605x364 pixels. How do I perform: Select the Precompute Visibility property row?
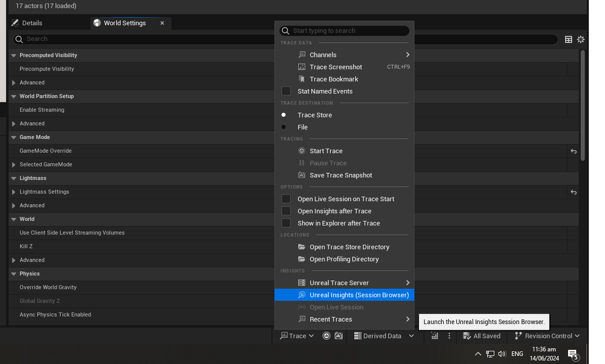(294, 69)
